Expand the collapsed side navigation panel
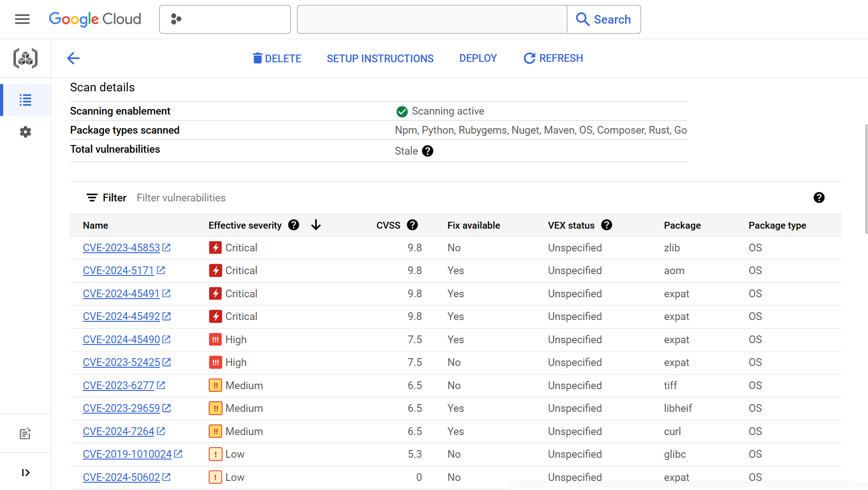 pos(25,473)
